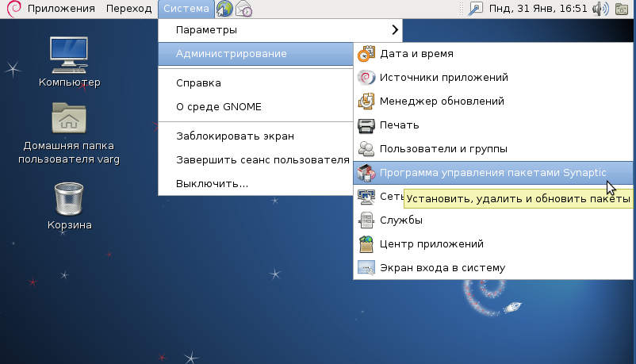The image size is (636, 364).
Task: Open the mail client envelope icon in panel
Action: (244, 9)
